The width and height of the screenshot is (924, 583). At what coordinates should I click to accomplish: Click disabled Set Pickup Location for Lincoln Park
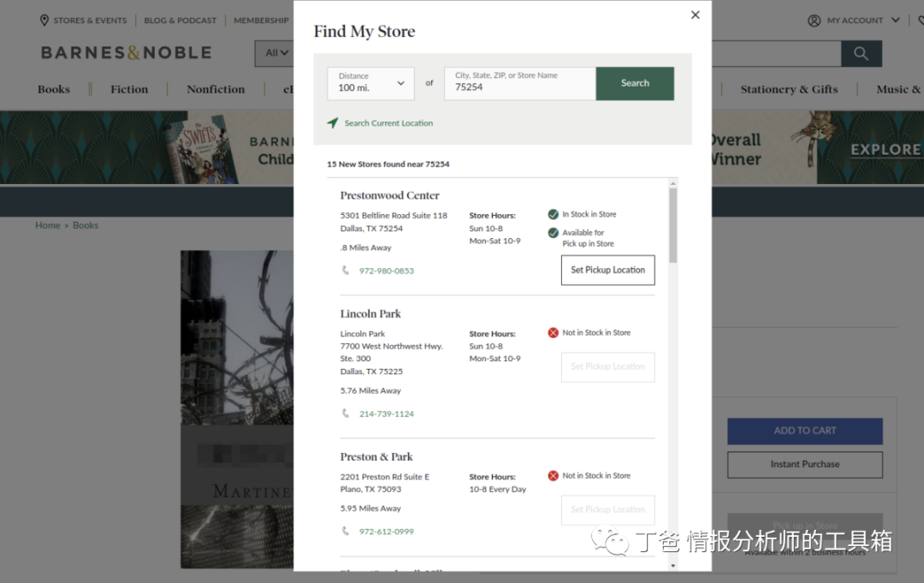(607, 366)
